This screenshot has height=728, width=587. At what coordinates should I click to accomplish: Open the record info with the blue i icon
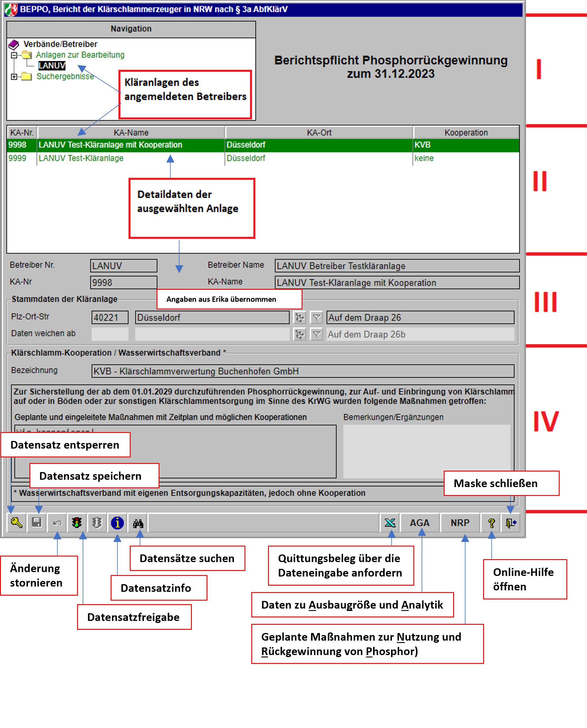(x=117, y=523)
